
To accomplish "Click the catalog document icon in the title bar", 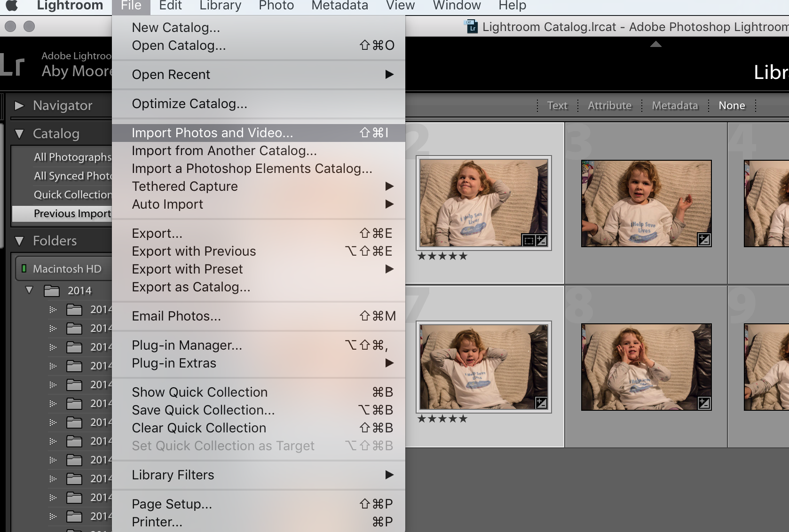I will click(471, 27).
